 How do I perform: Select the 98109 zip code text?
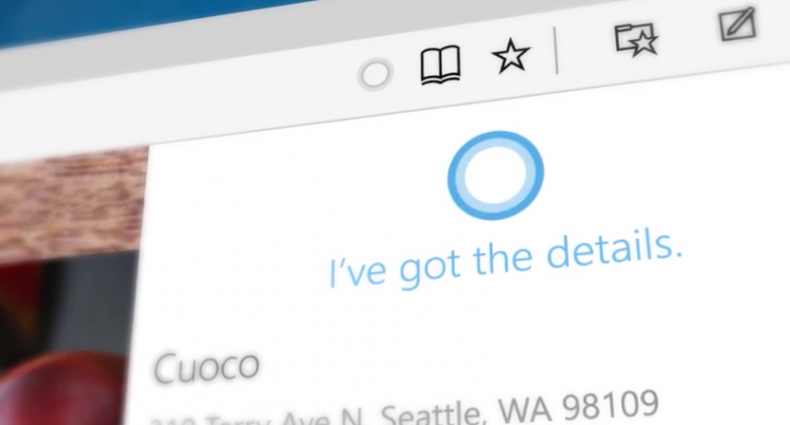coord(610,406)
